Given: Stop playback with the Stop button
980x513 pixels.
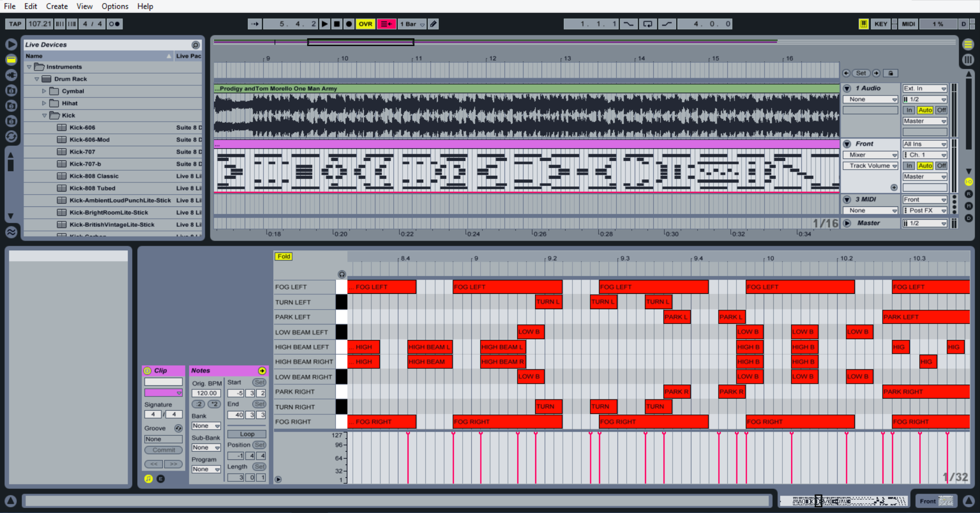Looking at the screenshot, I should 337,24.
